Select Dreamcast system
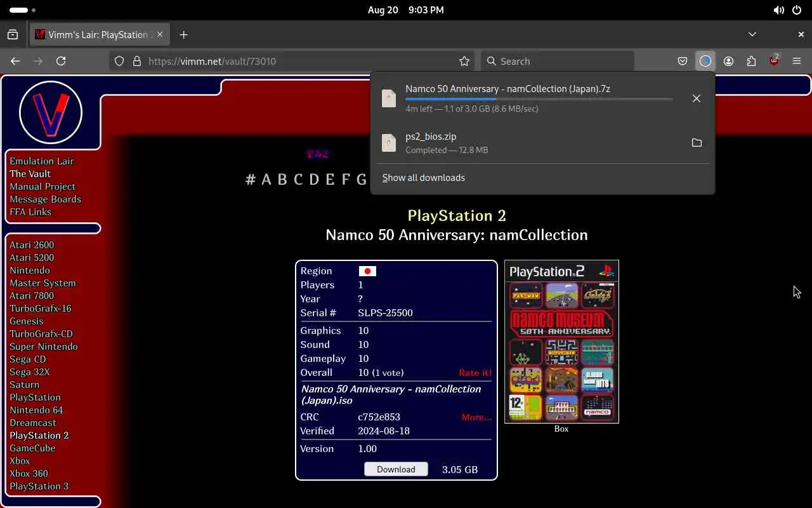812x508 pixels. (33, 423)
